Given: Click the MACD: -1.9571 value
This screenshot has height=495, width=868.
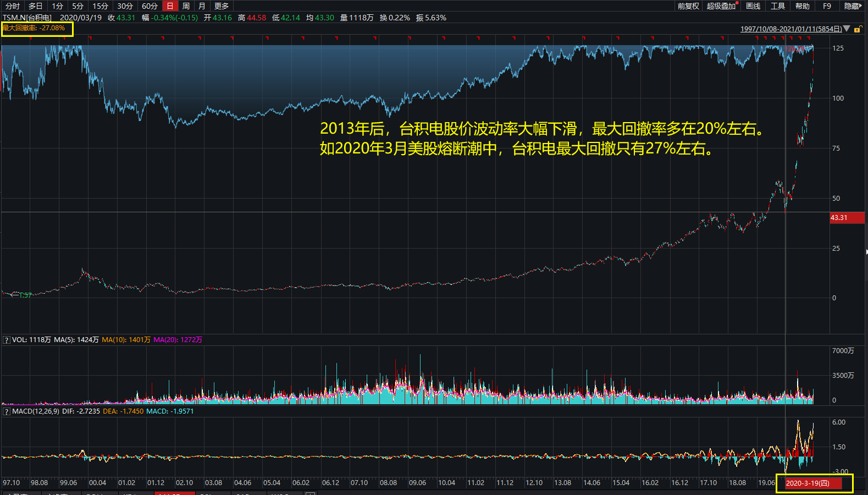Looking at the screenshot, I should (170, 411).
